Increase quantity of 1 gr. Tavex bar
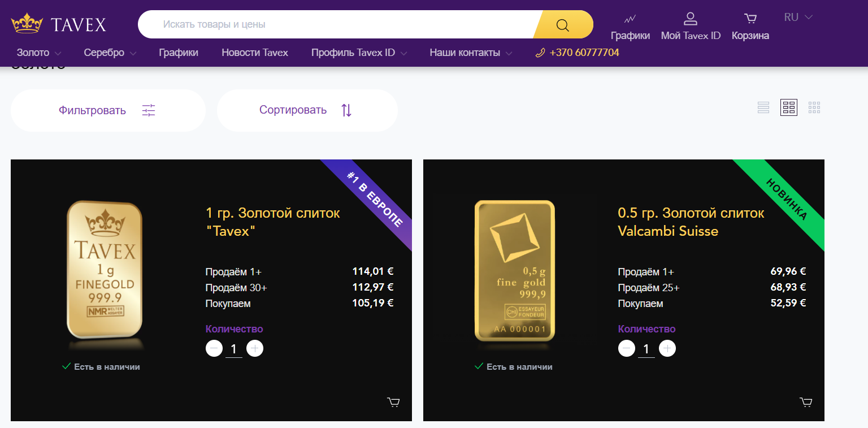The width and height of the screenshot is (868, 428). tap(255, 349)
